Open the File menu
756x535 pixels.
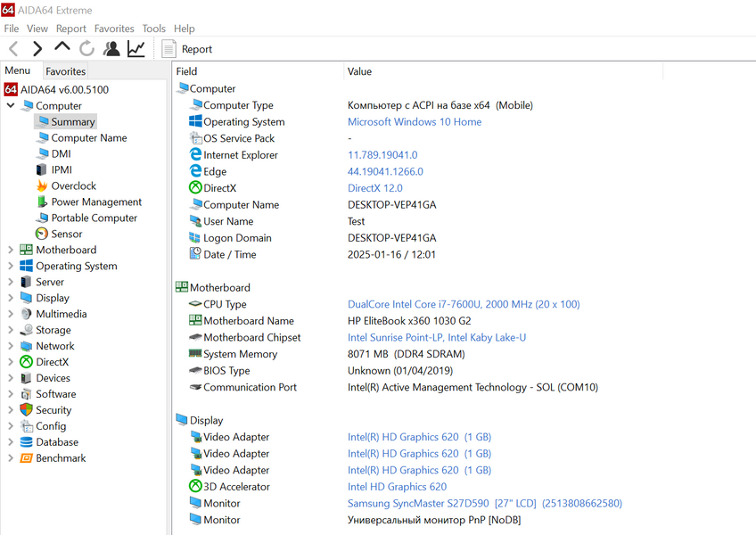pyautogui.click(x=11, y=29)
